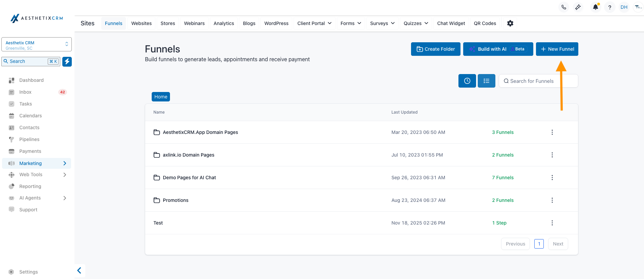
Task: Collapse the sidebar with left chevron
Action: pyautogui.click(x=79, y=271)
